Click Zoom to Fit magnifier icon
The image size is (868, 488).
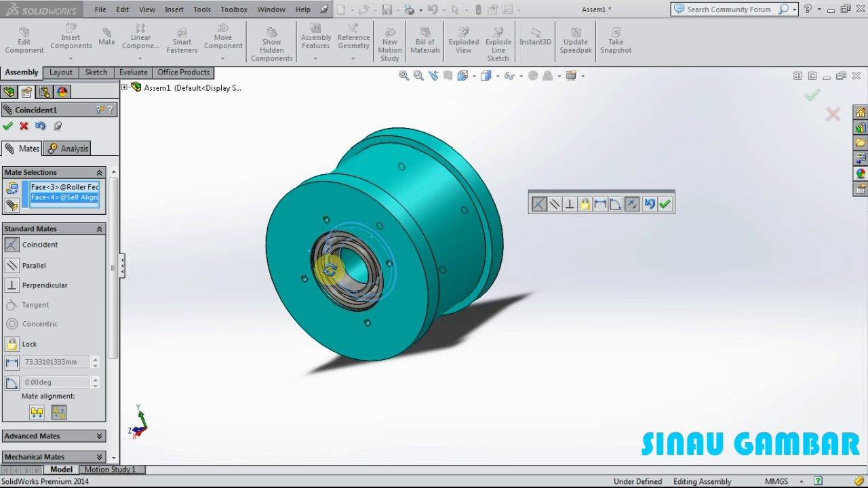pyautogui.click(x=404, y=76)
